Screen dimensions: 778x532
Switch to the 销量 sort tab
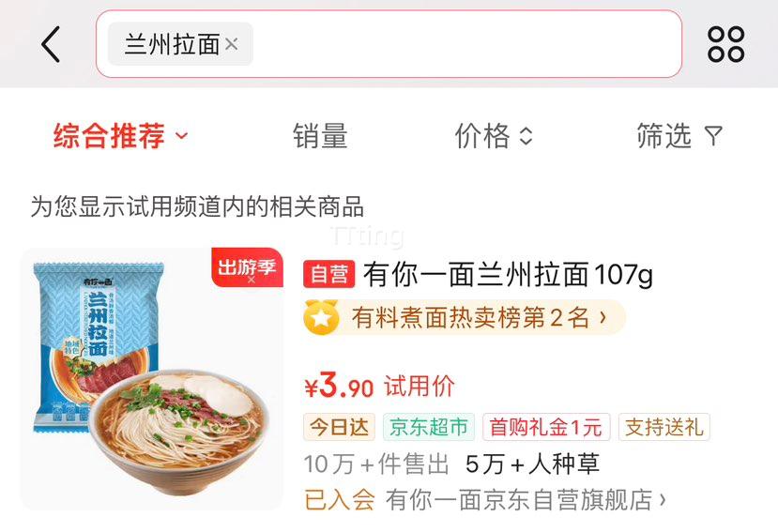coord(320,135)
